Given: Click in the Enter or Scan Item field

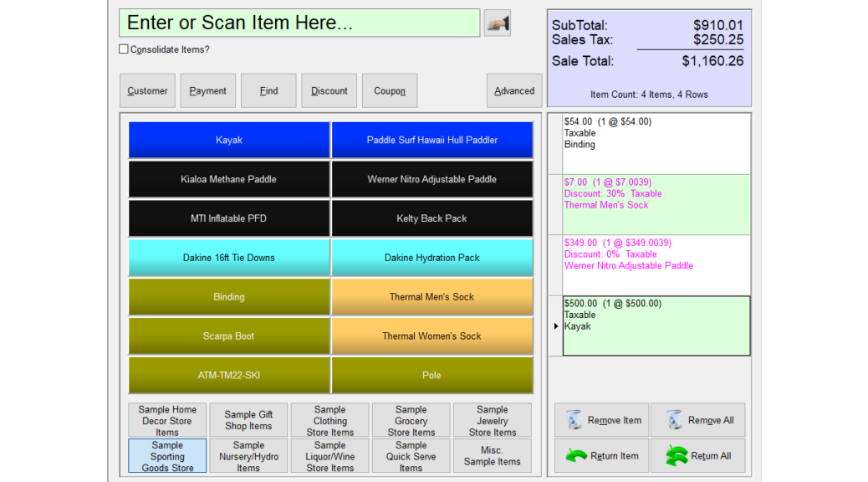Looking at the screenshot, I should click(x=299, y=23).
